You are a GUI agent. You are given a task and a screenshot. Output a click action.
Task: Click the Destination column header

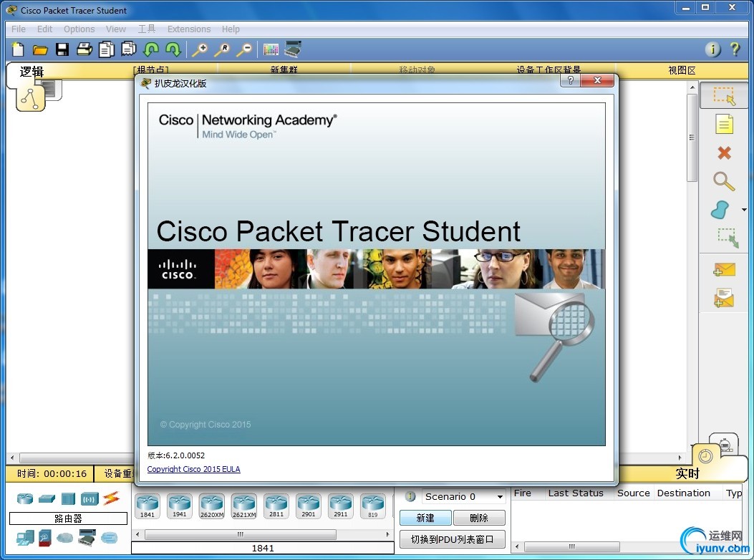683,493
